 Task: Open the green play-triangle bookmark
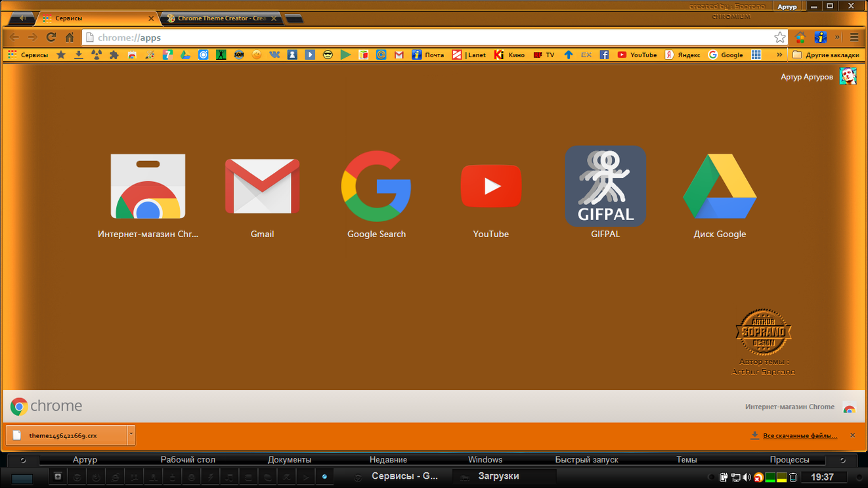(x=345, y=55)
